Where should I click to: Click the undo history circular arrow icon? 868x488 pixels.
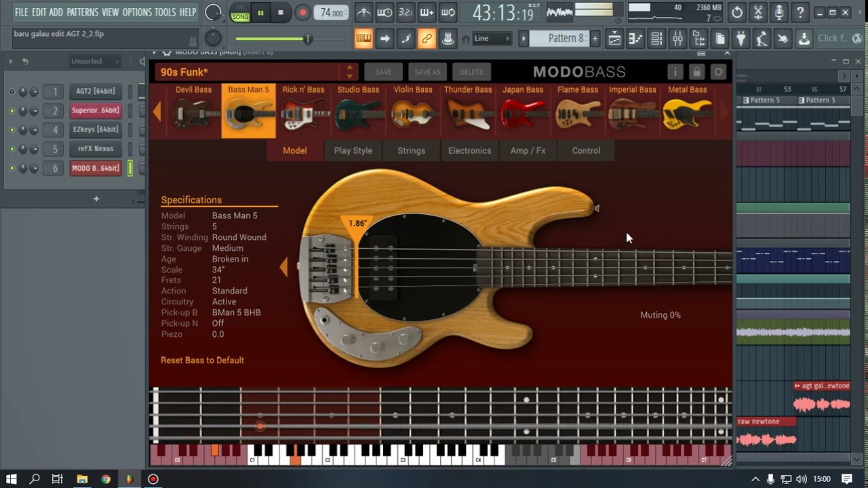[x=737, y=13]
